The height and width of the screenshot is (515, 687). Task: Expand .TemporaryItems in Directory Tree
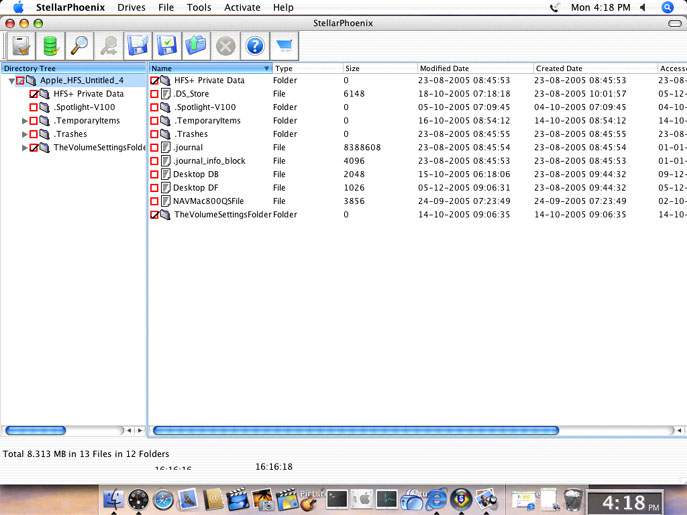pyautogui.click(x=25, y=121)
